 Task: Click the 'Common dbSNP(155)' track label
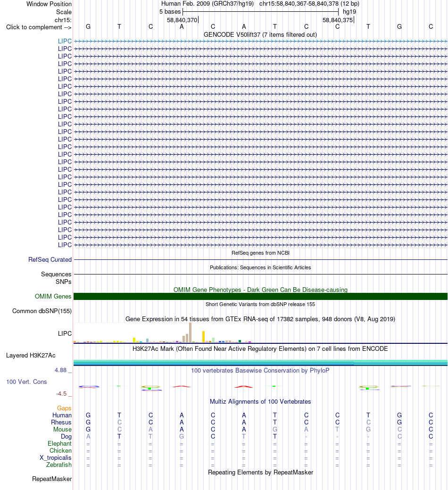(42, 311)
